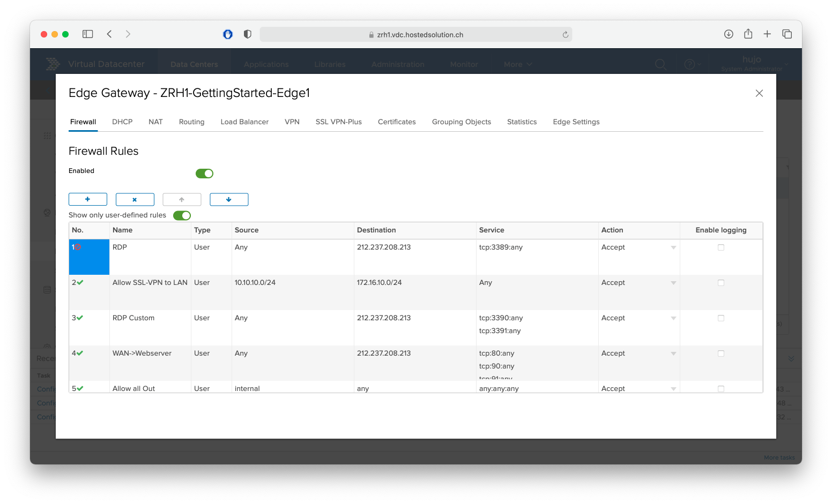This screenshot has height=504, width=832.
Task: Click the green checkmark on rule 4
Action: (x=80, y=353)
